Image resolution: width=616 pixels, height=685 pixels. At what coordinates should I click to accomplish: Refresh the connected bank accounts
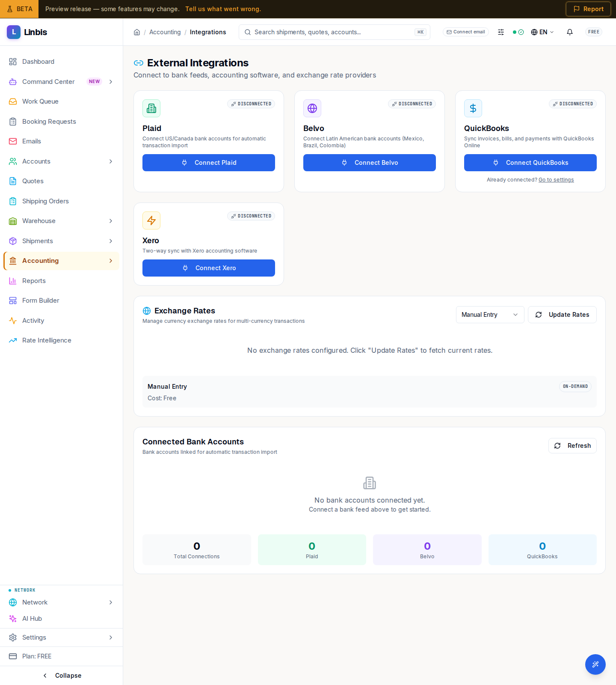point(572,446)
